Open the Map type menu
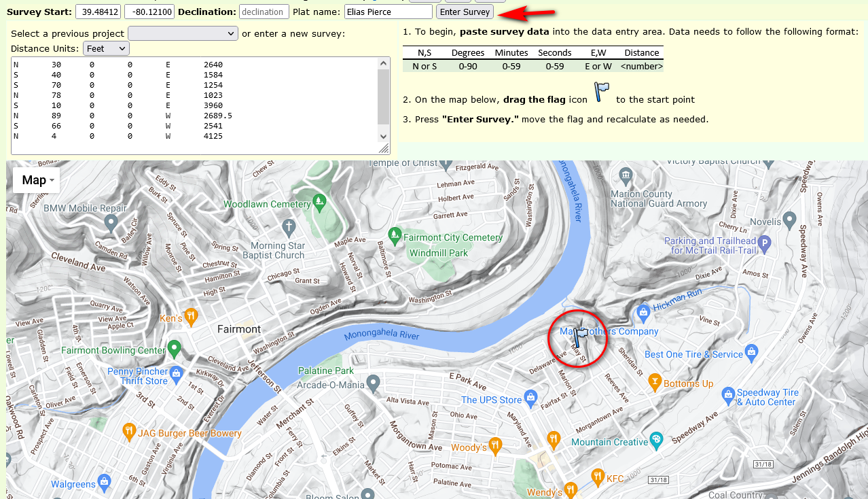The image size is (868, 499). (37, 180)
